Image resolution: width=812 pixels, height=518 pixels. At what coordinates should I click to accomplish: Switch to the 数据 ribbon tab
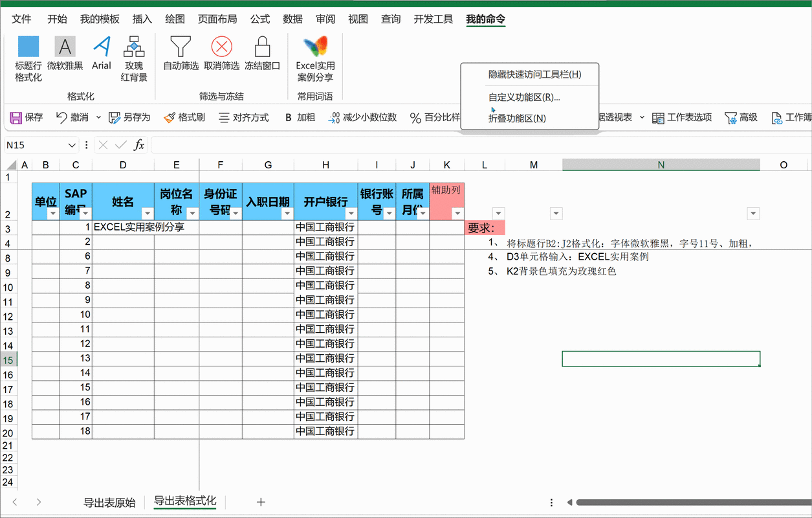pyautogui.click(x=292, y=19)
